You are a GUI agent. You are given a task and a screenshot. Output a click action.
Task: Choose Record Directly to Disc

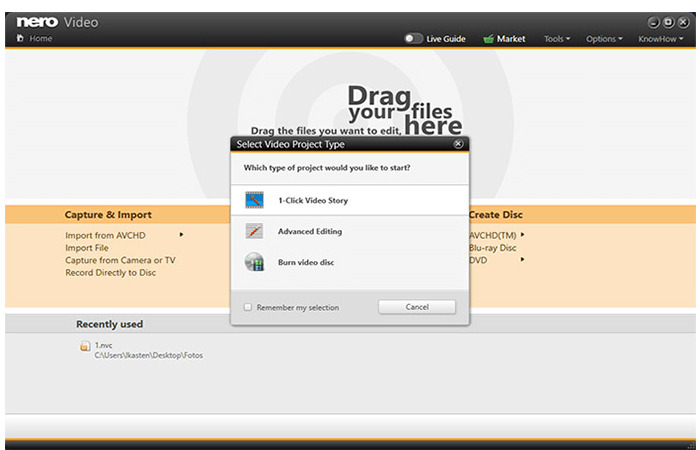(x=110, y=272)
